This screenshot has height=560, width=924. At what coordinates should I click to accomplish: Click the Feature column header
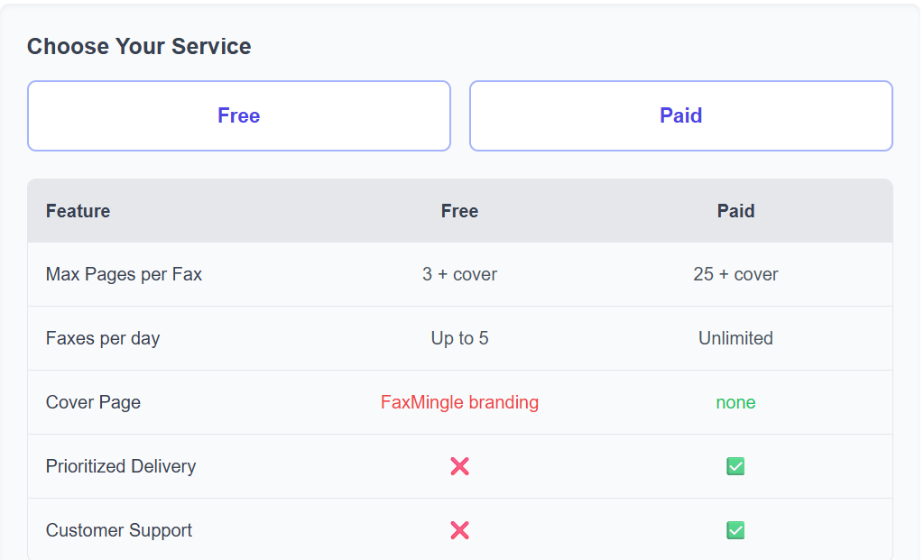[x=78, y=211]
